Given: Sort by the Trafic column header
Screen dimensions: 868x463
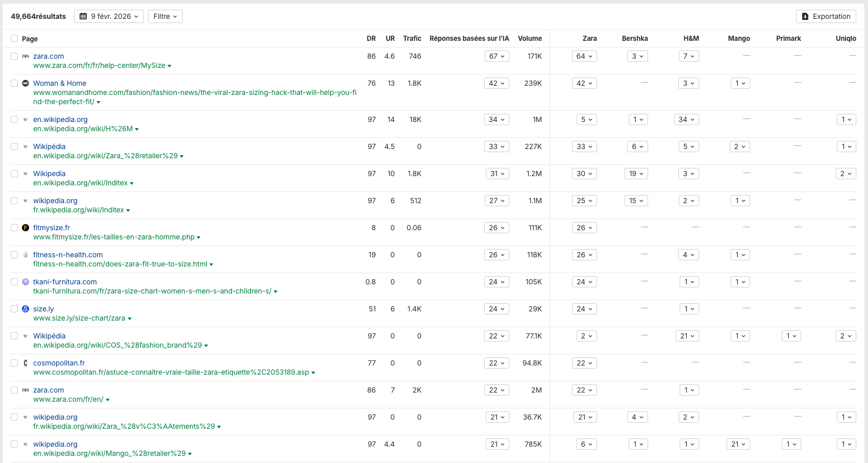Looking at the screenshot, I should point(412,38).
